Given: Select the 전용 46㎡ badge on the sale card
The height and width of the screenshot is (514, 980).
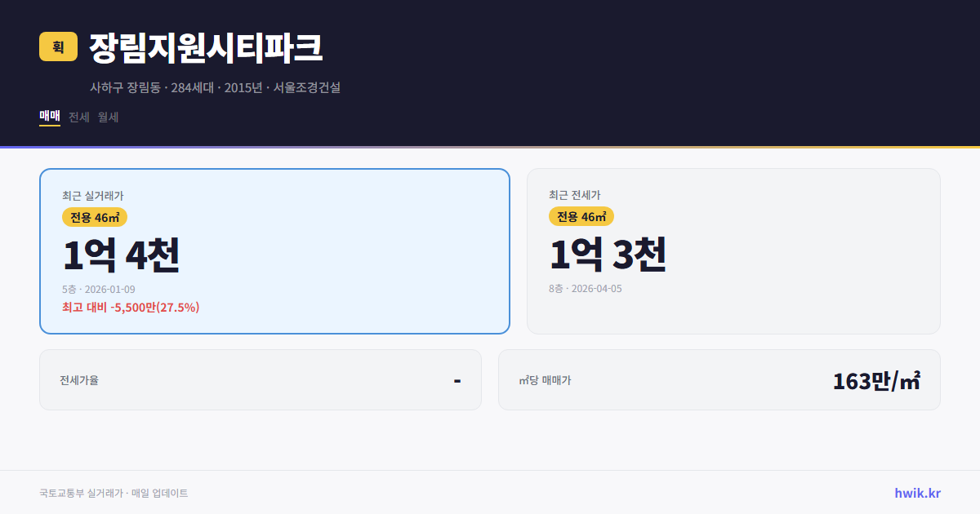Looking at the screenshot, I should tap(92, 216).
